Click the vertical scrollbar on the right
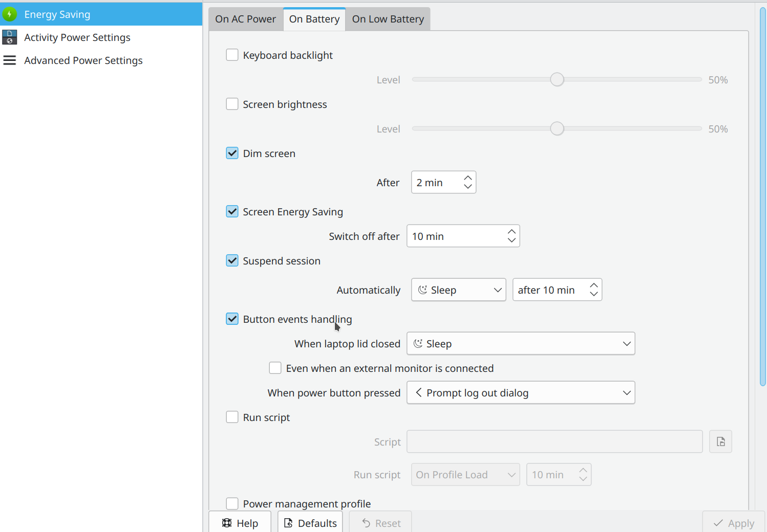Image resolution: width=767 pixels, height=532 pixels. tap(763, 197)
